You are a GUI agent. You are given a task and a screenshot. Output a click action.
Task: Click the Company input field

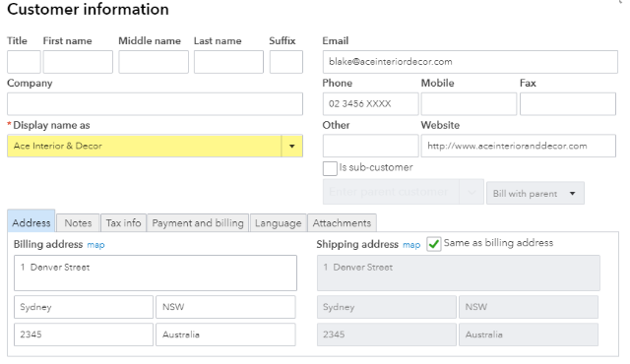click(155, 104)
